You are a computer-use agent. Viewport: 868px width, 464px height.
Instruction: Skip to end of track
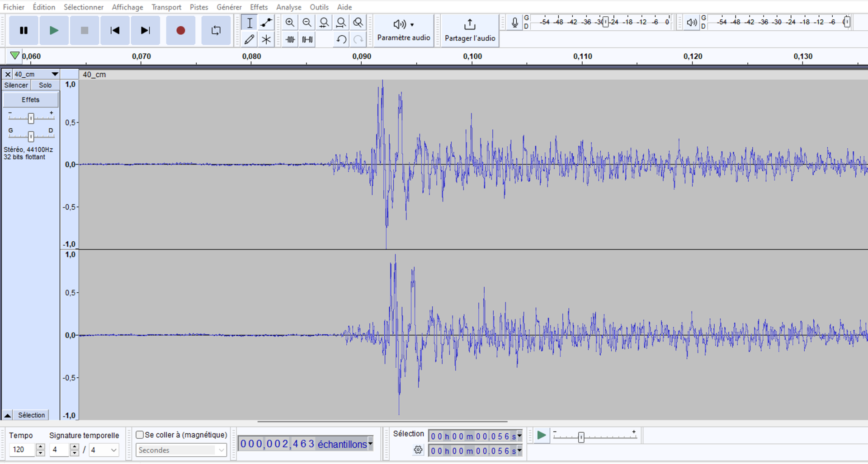tap(145, 31)
